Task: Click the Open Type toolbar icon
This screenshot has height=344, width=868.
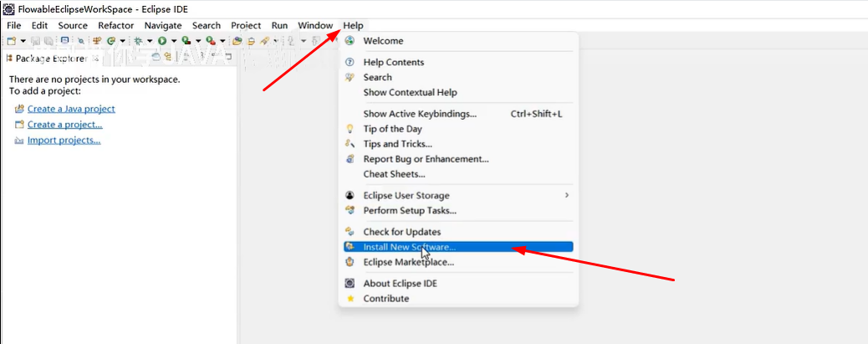Action: coord(237,40)
